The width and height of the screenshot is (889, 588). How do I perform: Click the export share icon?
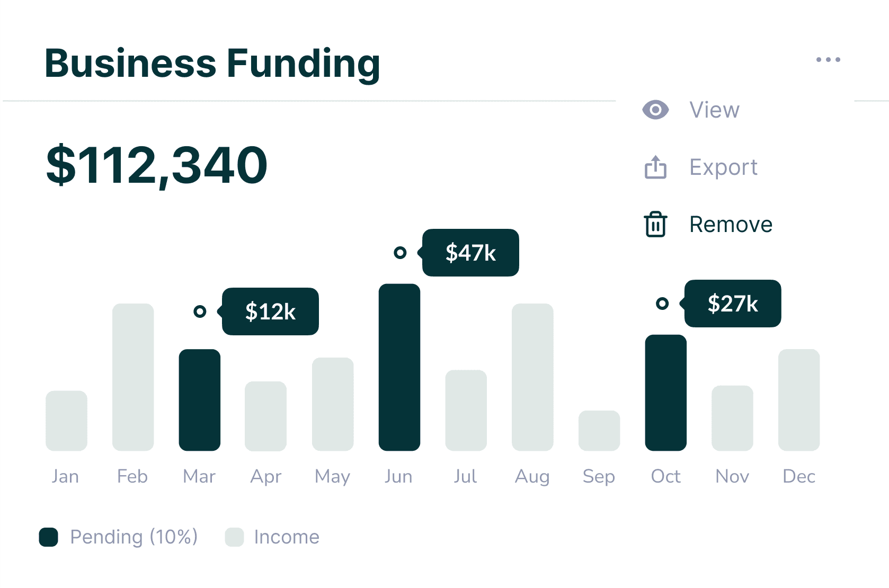(x=655, y=167)
